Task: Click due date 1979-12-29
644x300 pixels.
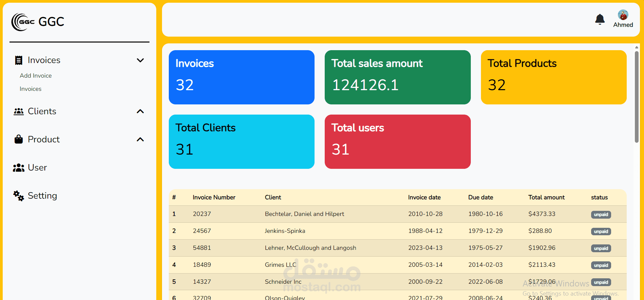Action: pos(485,231)
